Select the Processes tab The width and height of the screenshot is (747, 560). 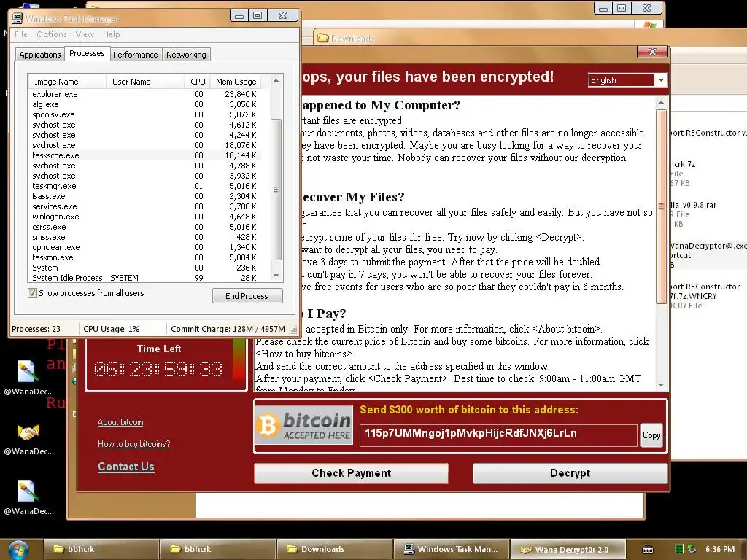(87, 53)
